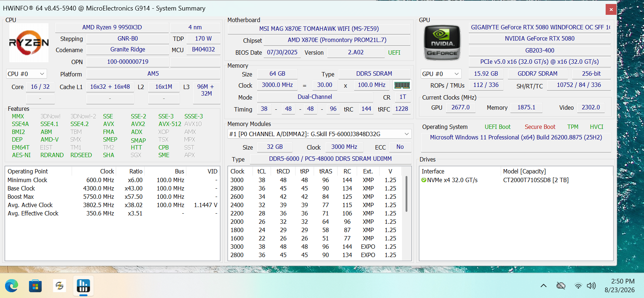
Task: Click the UEFI label next to BIOS version
Action: (x=394, y=53)
